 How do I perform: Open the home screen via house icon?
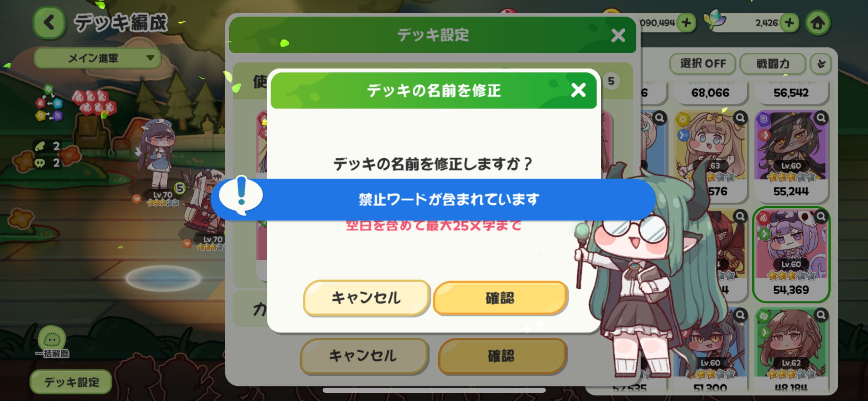tap(818, 23)
